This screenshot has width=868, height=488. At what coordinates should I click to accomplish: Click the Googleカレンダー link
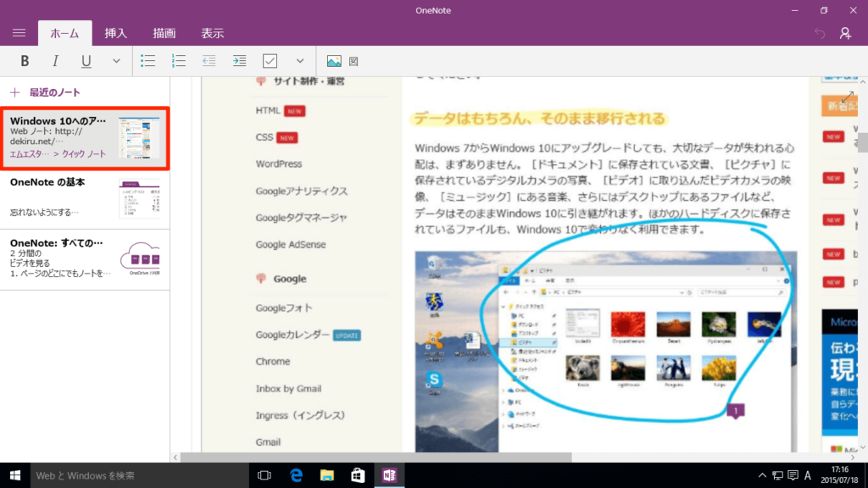[292, 335]
